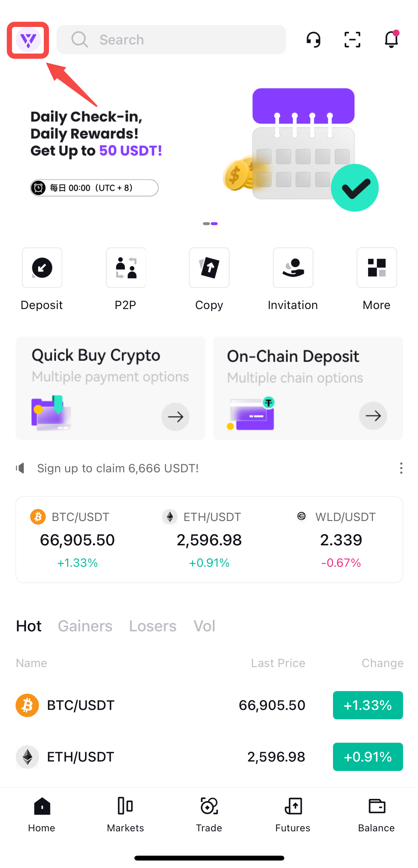
Task: Open On-Chain Deposit arrow
Action: 373,416
